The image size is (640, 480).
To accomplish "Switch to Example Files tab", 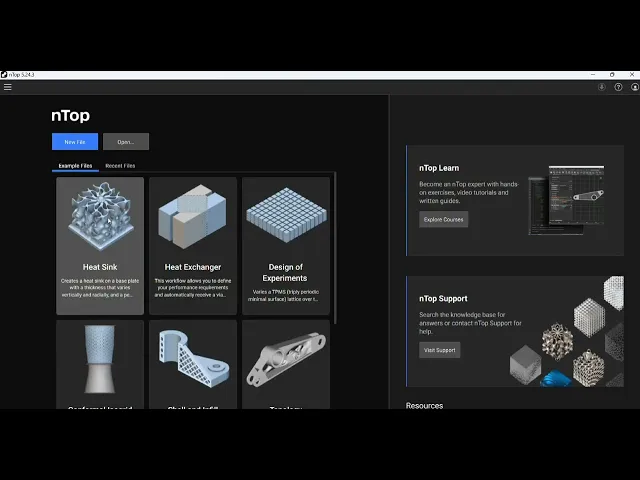I will point(75,166).
